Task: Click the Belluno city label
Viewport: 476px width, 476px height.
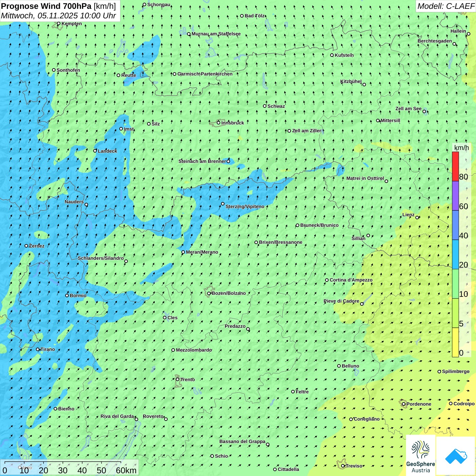Action: 350,366
